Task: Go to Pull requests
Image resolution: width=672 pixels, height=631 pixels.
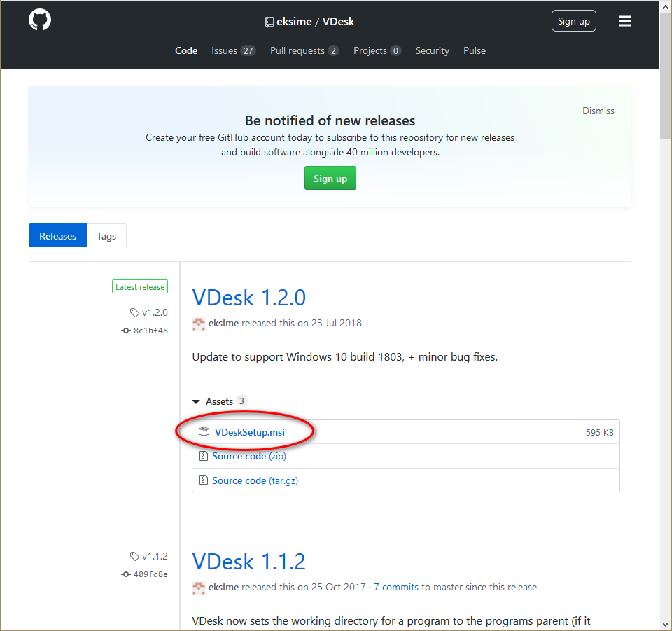Action: click(x=304, y=50)
